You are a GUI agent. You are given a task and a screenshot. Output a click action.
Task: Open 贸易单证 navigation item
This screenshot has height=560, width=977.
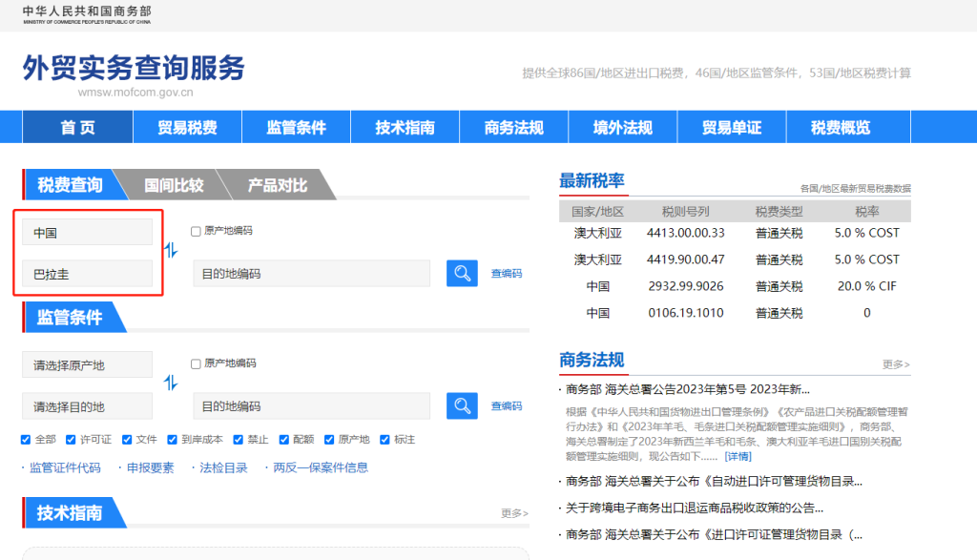click(x=732, y=127)
